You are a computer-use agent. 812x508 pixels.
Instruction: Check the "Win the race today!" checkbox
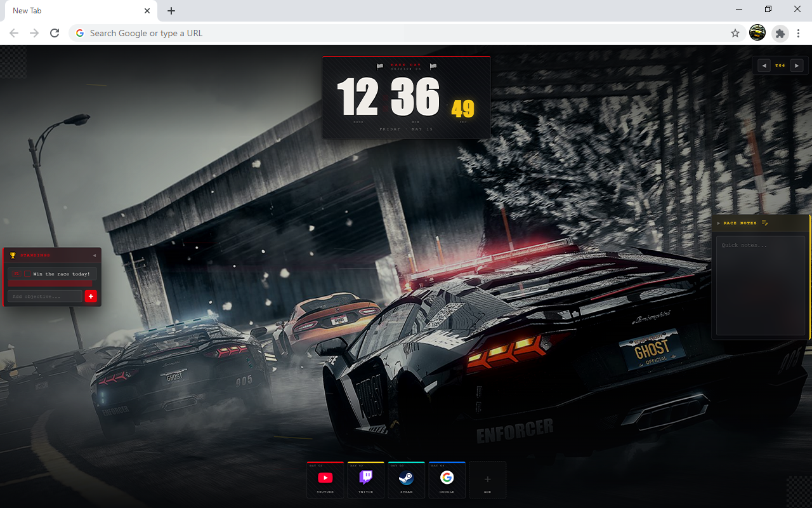27,274
